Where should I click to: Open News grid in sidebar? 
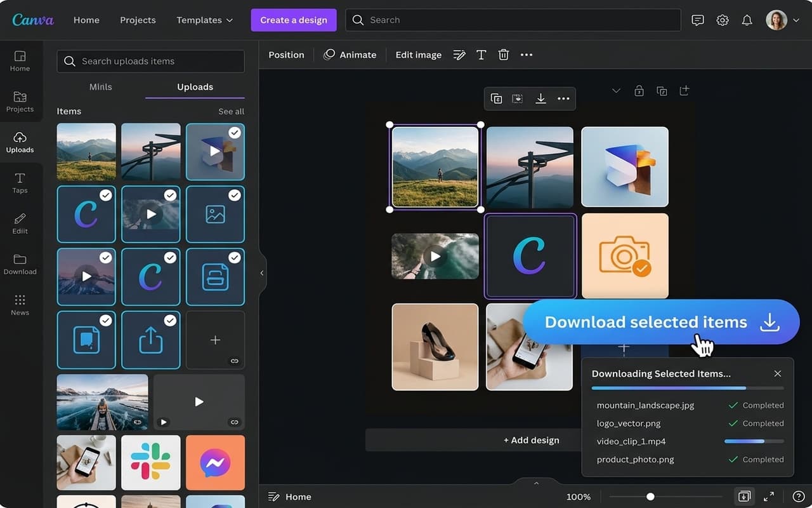[20, 305]
